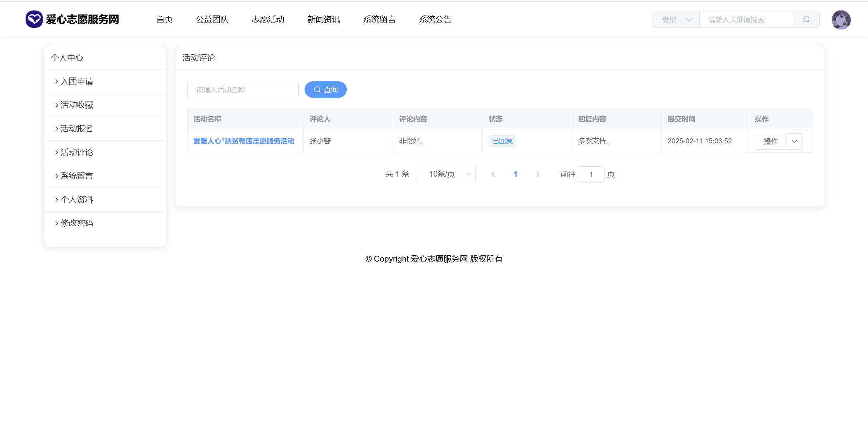The width and height of the screenshot is (868, 446).
Task: Open the 10条/页 page size dropdown
Action: 447,174
